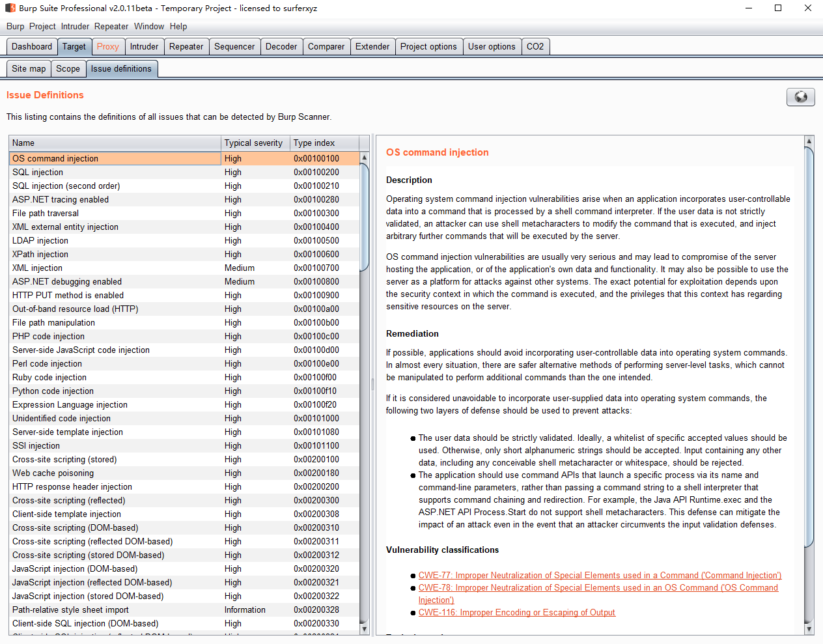This screenshot has height=644, width=823.
Task: Select the SQL injection issue row
Action: point(38,173)
